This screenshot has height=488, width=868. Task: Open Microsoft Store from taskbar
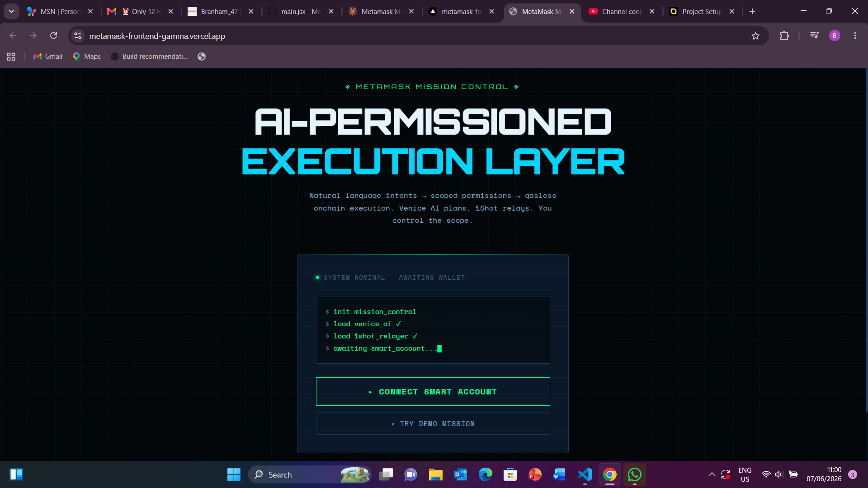coord(510,474)
